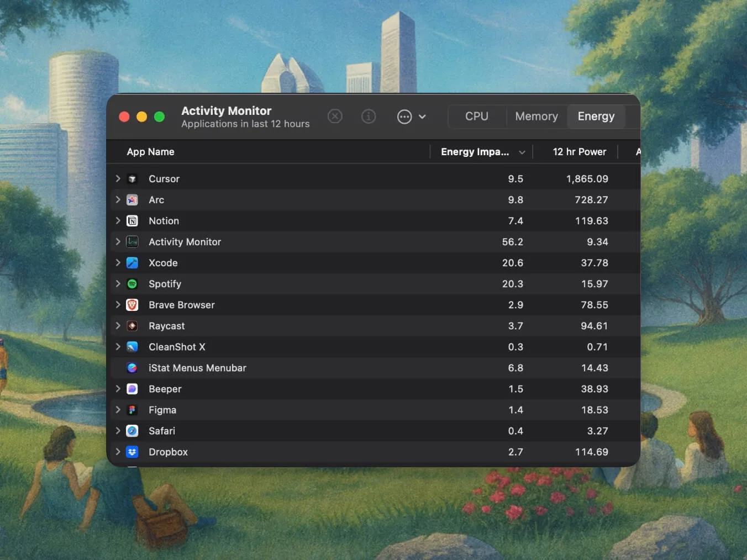Expand the Cursor process row
This screenshot has height=560, width=747.
coord(118,178)
